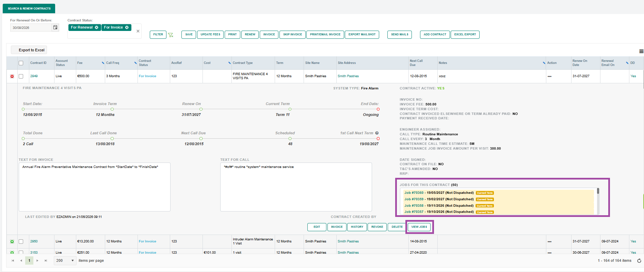The height and width of the screenshot is (272, 644).
Task: Click Skip Invoice
Action: pos(292,35)
